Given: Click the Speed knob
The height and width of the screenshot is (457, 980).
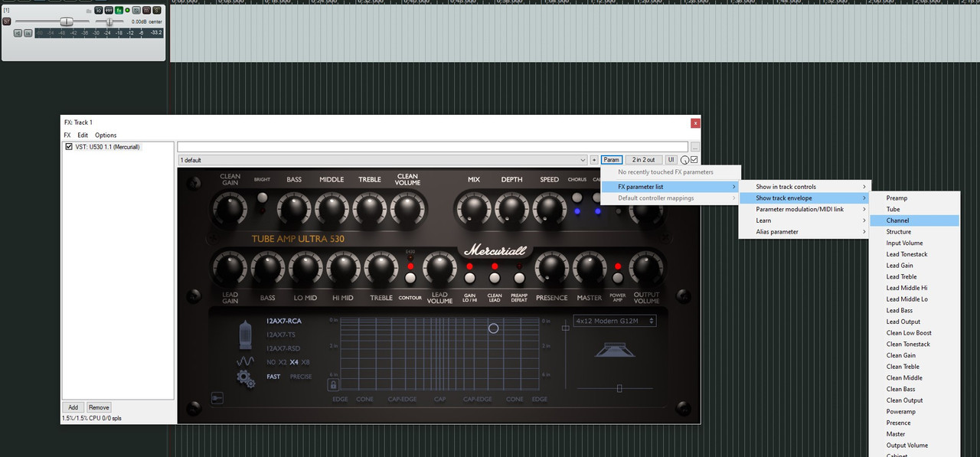Looking at the screenshot, I should click(x=550, y=207).
